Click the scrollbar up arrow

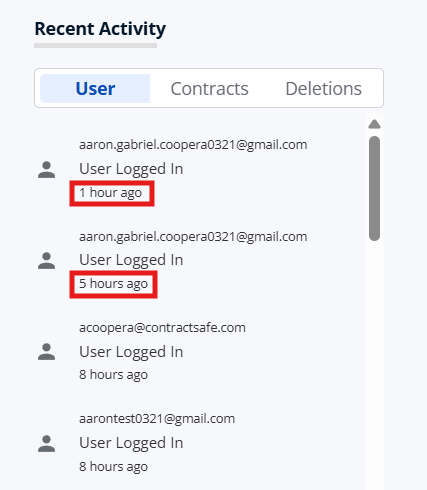click(x=374, y=124)
